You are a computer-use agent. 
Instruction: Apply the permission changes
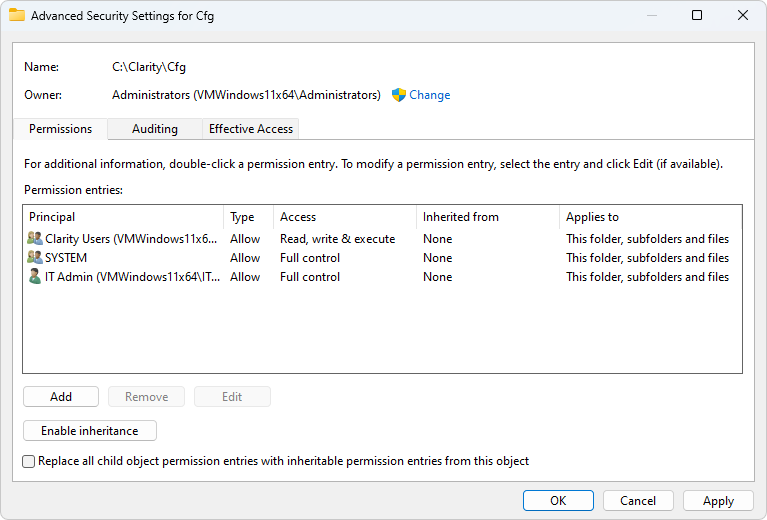[x=718, y=501]
